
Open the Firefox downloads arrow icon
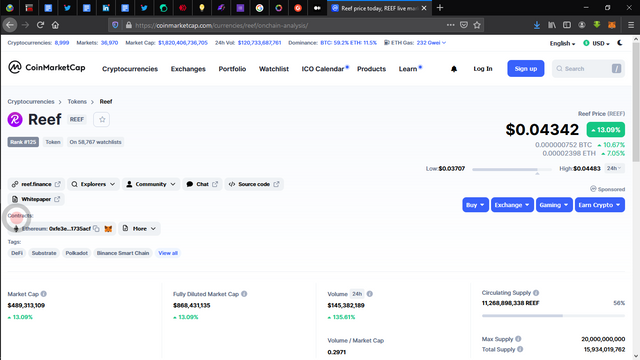pyautogui.click(x=537, y=25)
